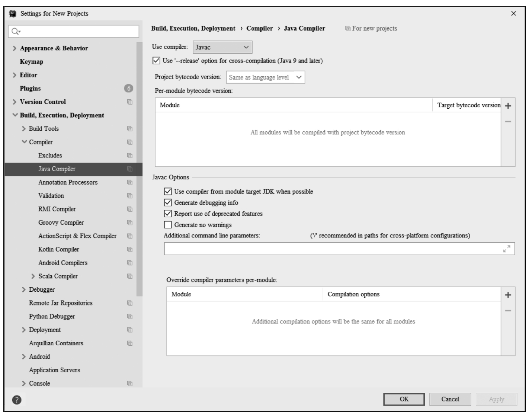This screenshot has height=416, width=532.
Task: Click the settings tree vertical scrollbar
Action: (140, 167)
